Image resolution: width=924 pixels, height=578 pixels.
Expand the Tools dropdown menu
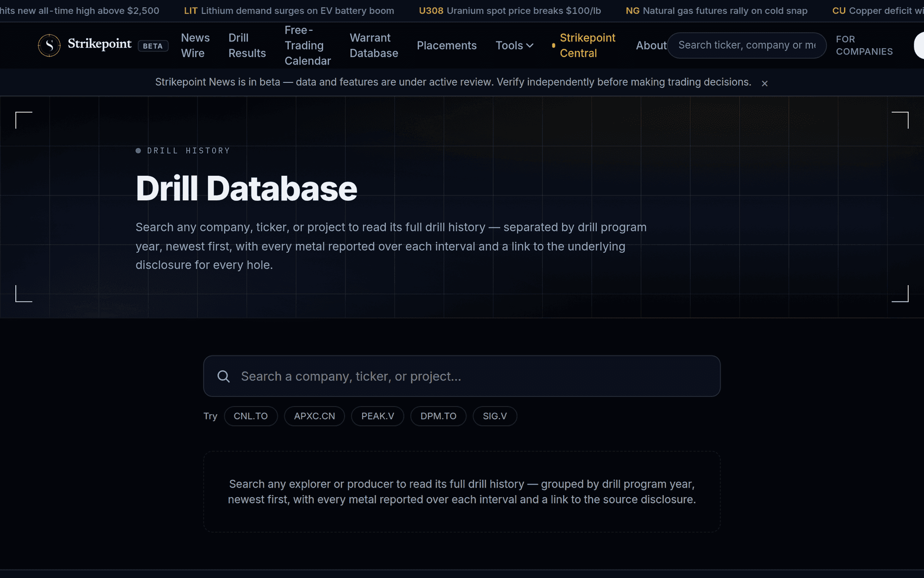(x=514, y=45)
